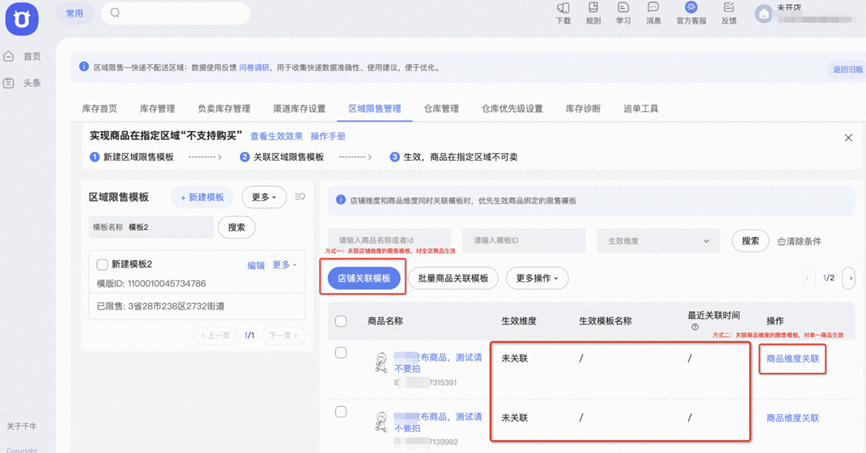Click the shop avatar icon
This screenshot has width=866, height=453.
(x=764, y=14)
